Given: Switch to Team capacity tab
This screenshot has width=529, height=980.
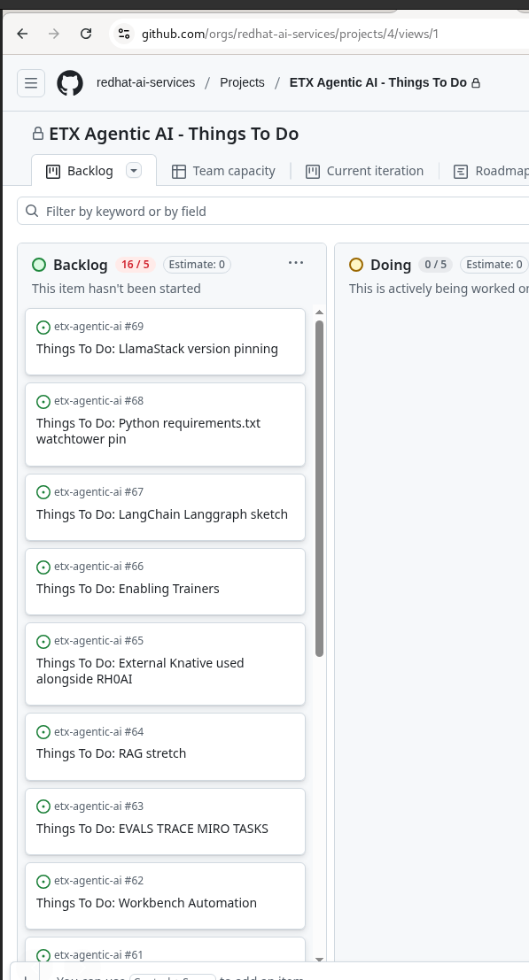Looking at the screenshot, I should pyautogui.click(x=223, y=171).
